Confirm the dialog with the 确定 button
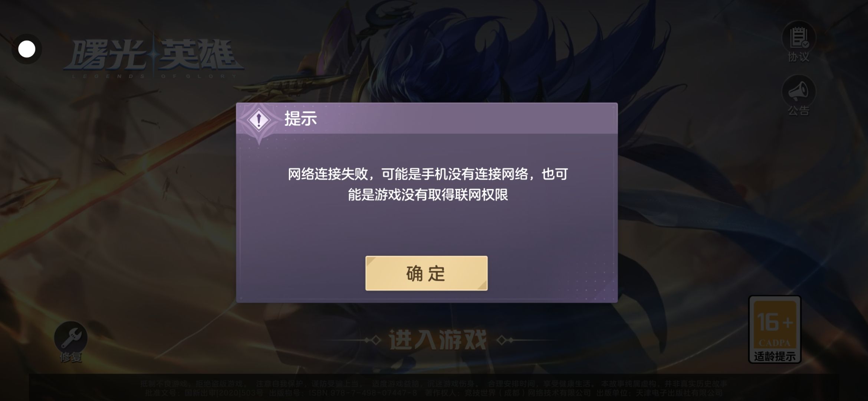Screen dimensions: 868x401 426,273
